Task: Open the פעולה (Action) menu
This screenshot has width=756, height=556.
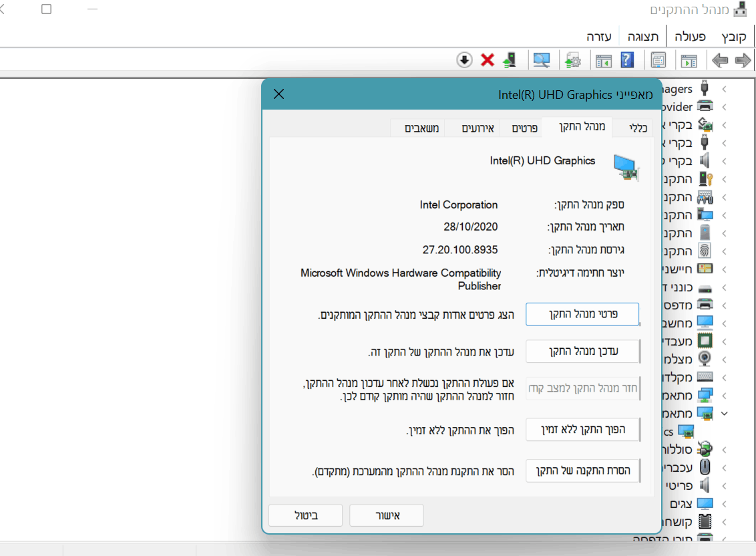Action: 690,37
